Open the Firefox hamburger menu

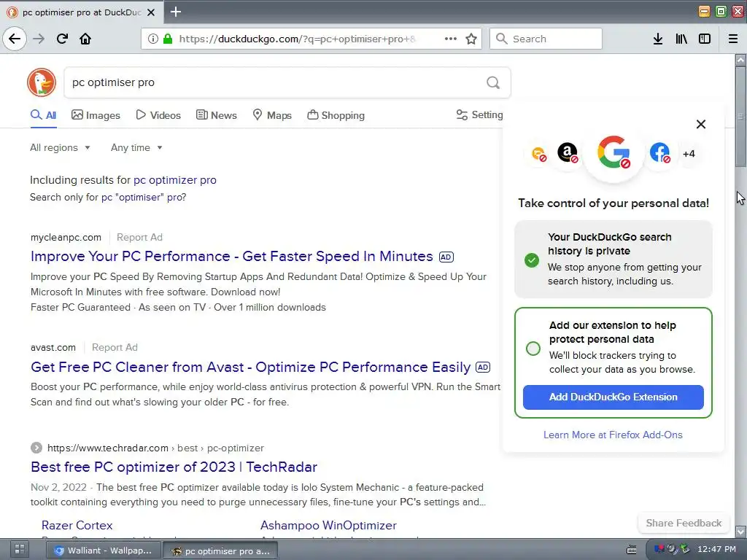coord(732,39)
